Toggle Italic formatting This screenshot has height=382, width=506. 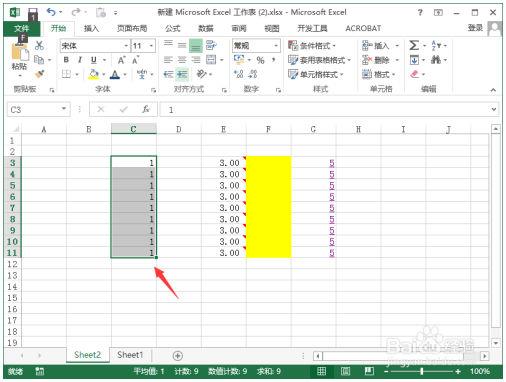pos(80,60)
